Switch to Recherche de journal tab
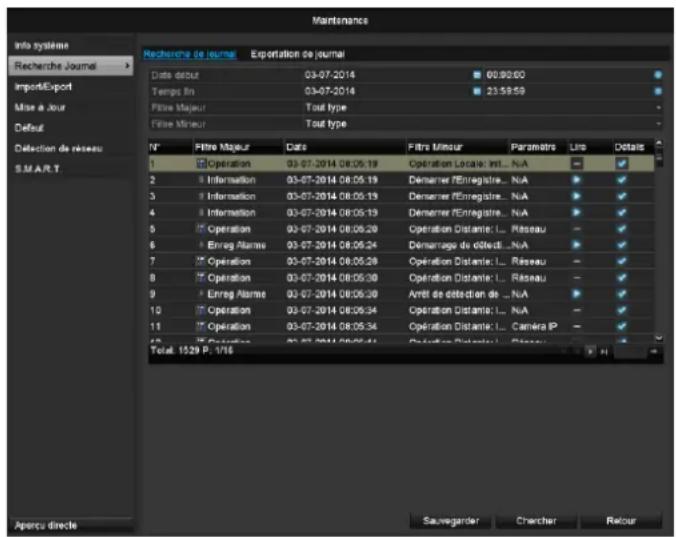This screenshot has width=676, height=537. coord(190,54)
